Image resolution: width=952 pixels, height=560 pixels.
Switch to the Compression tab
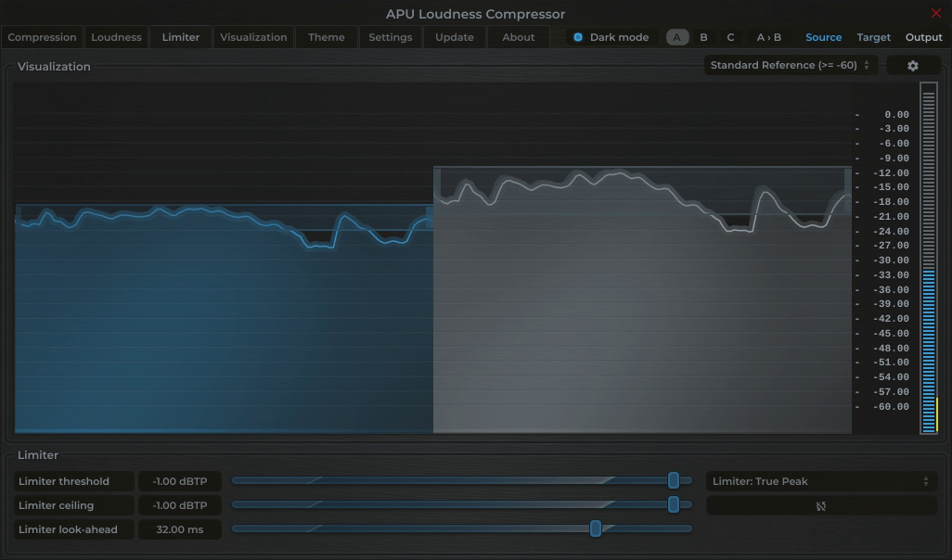[42, 37]
